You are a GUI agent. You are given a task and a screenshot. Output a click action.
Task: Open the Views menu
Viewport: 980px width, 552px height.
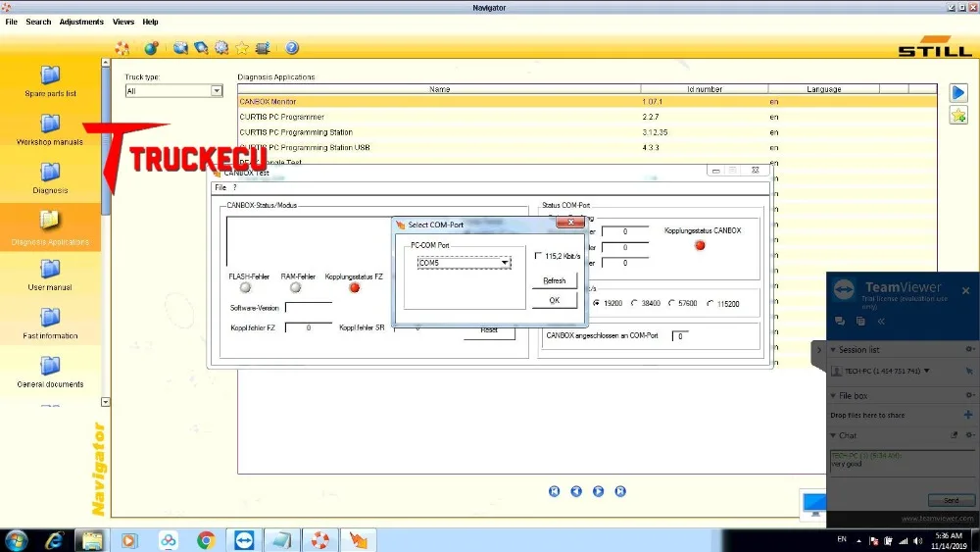pyautogui.click(x=123, y=22)
